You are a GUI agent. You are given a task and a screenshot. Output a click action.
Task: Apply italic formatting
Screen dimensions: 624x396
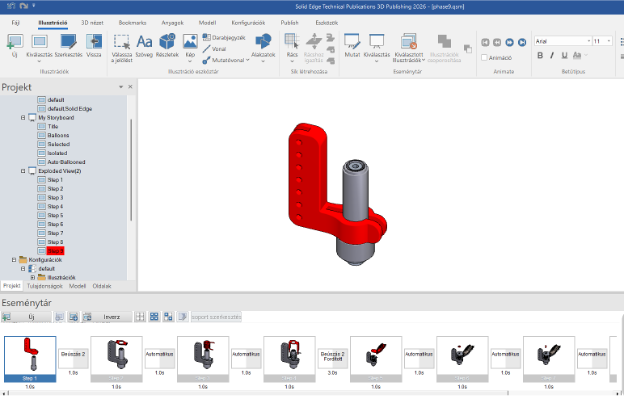(552, 55)
